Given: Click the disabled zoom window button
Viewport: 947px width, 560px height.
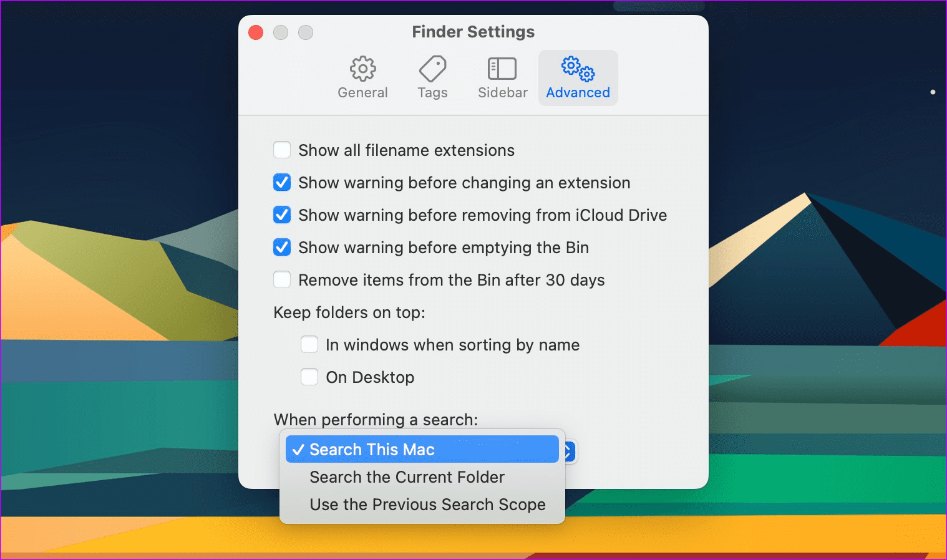Looking at the screenshot, I should [x=306, y=32].
